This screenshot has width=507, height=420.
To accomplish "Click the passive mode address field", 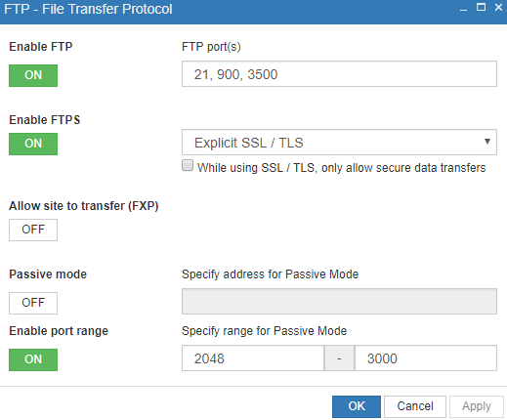I will point(339,301).
